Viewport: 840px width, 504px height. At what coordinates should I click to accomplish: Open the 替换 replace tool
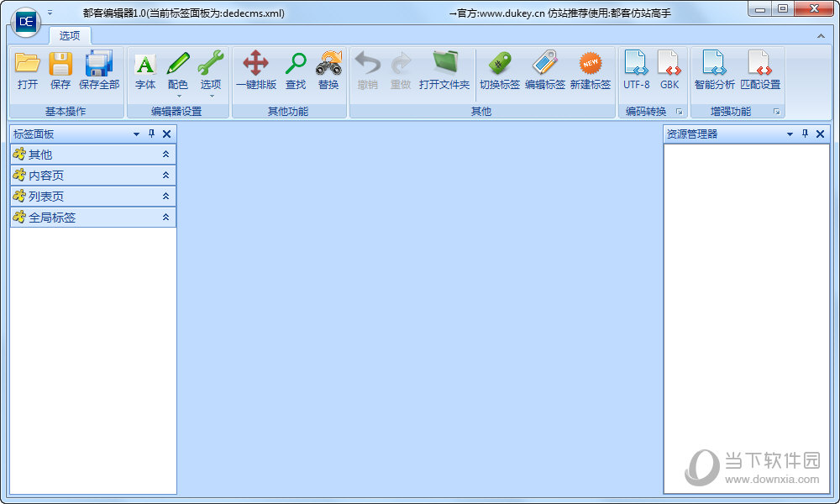point(328,71)
